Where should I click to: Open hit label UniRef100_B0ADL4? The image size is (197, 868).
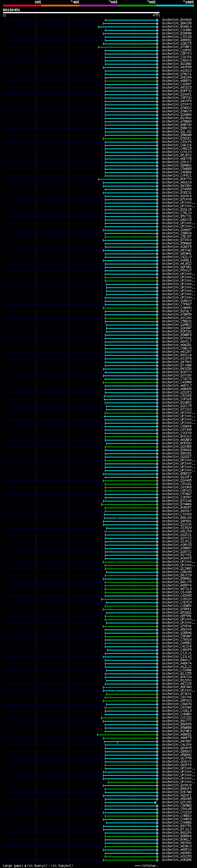177,26
